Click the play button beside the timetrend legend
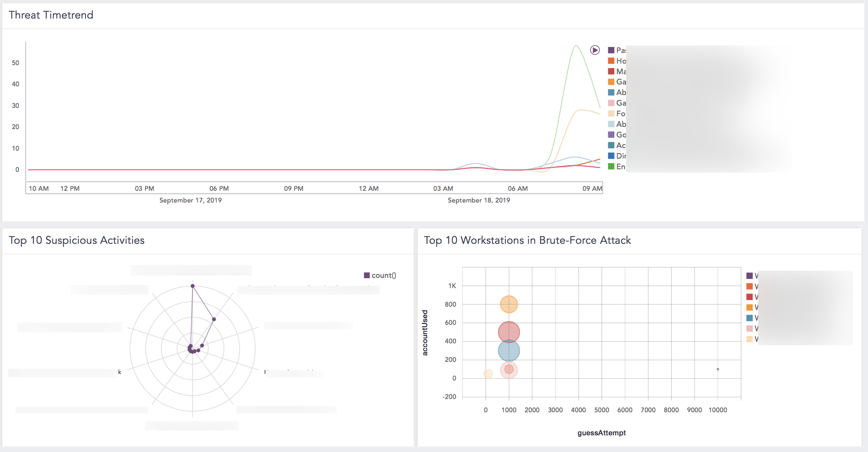868x452 pixels. point(595,50)
